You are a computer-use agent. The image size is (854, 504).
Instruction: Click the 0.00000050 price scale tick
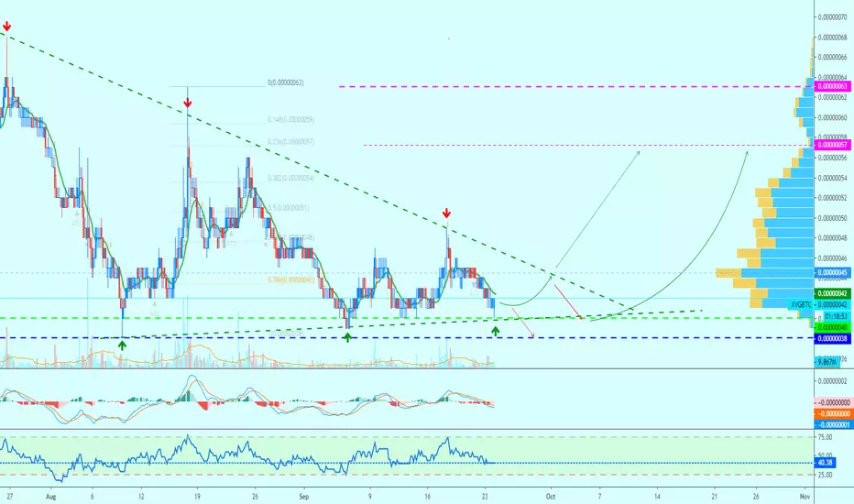832,218
